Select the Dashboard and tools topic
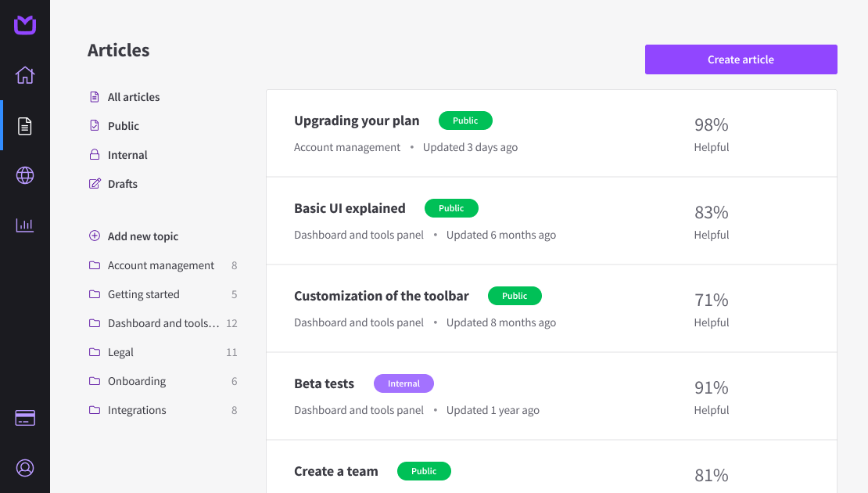The height and width of the screenshot is (493, 868). coord(163,322)
